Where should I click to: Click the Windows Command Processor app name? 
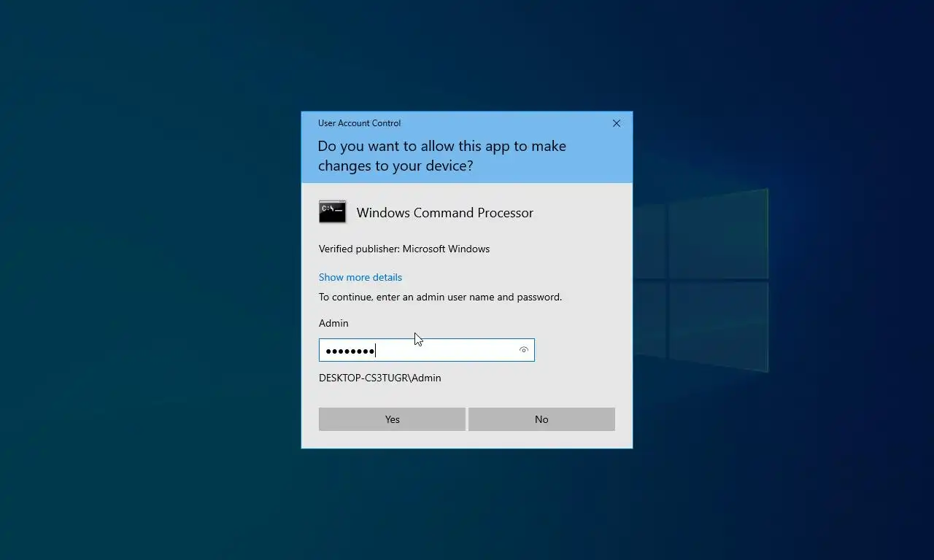pos(445,213)
